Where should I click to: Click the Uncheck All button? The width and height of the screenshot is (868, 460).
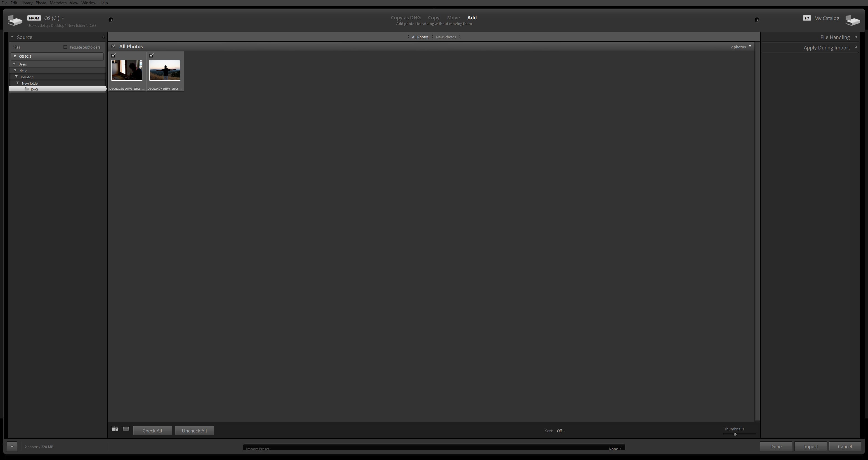(x=194, y=430)
